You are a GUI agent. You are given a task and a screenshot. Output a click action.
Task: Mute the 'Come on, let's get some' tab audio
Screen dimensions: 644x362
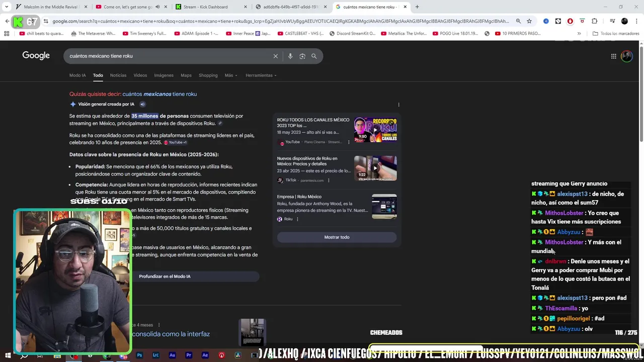pos(157,7)
